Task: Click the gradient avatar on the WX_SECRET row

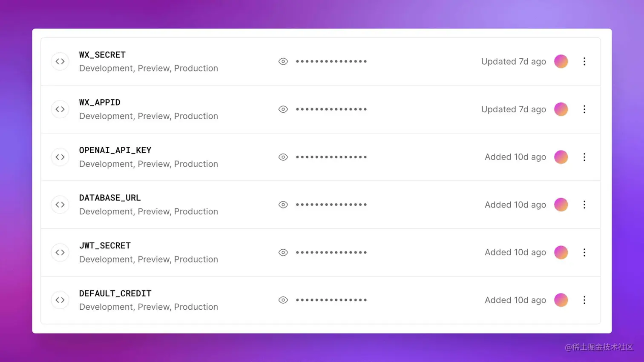Action: [x=561, y=61]
